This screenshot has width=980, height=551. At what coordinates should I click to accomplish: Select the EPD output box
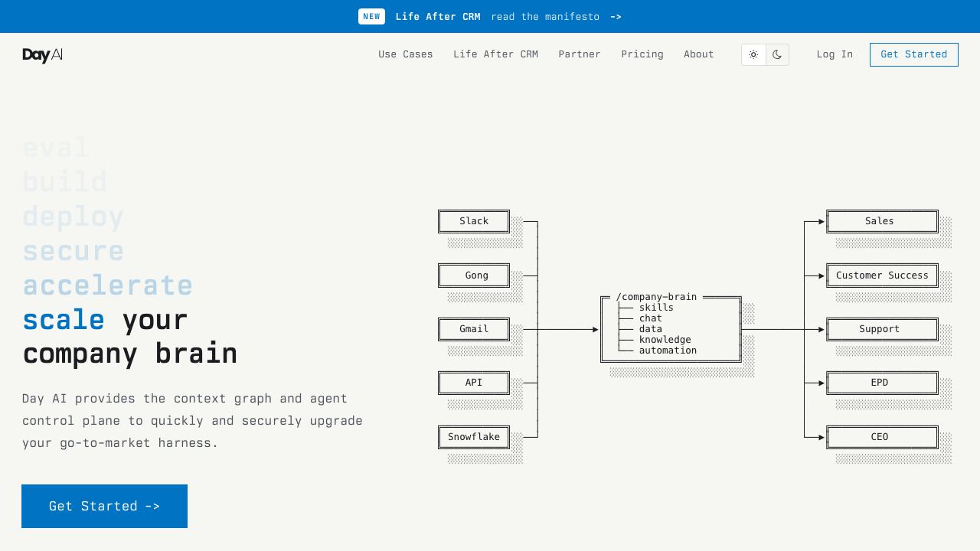click(882, 383)
